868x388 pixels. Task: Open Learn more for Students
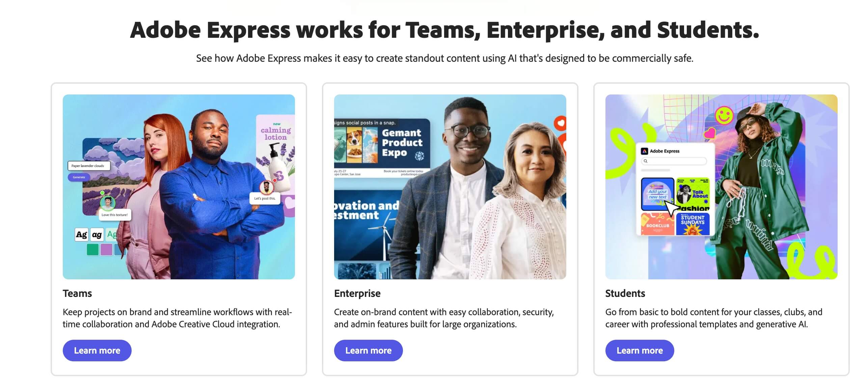point(640,351)
